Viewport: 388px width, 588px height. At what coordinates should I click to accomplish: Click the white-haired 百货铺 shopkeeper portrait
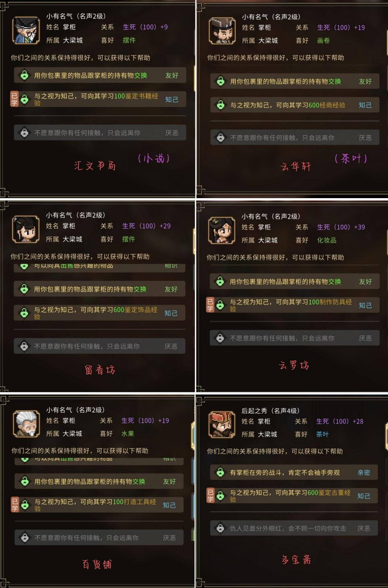point(26,424)
